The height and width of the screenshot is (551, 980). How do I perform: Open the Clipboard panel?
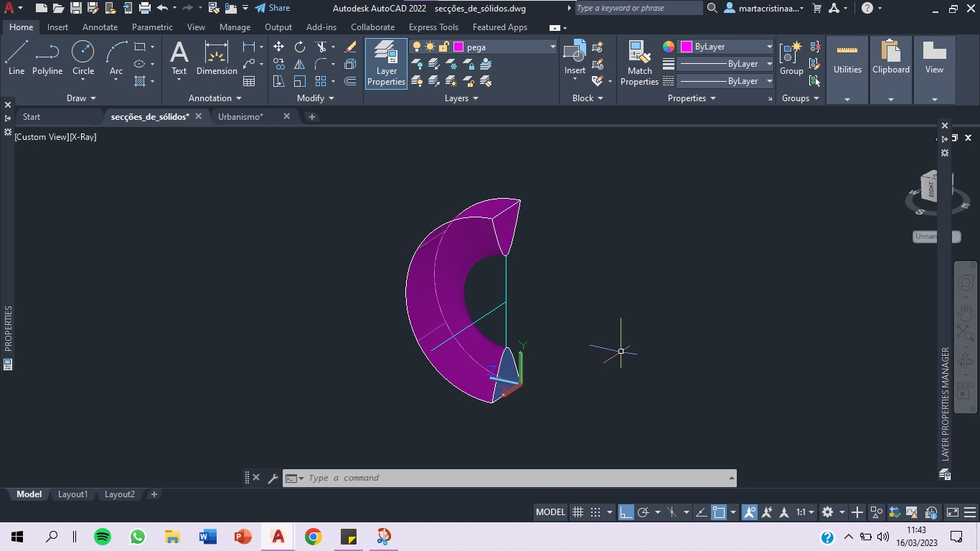tap(891, 70)
